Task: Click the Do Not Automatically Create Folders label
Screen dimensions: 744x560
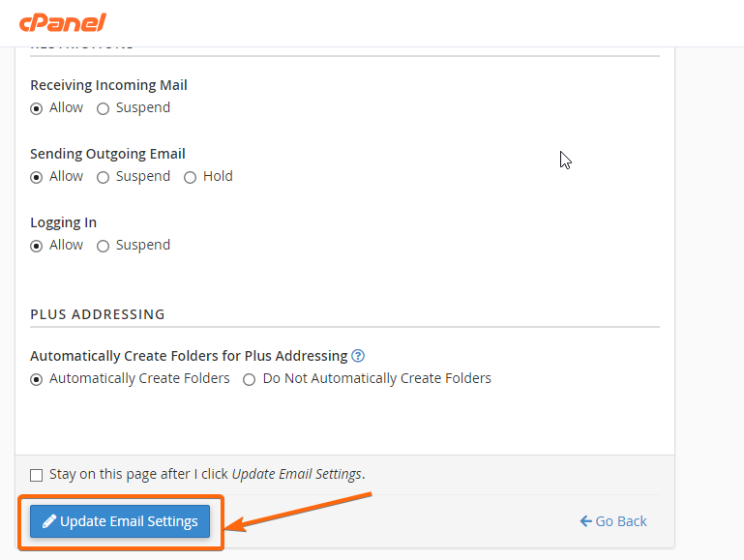Action: [x=376, y=378]
